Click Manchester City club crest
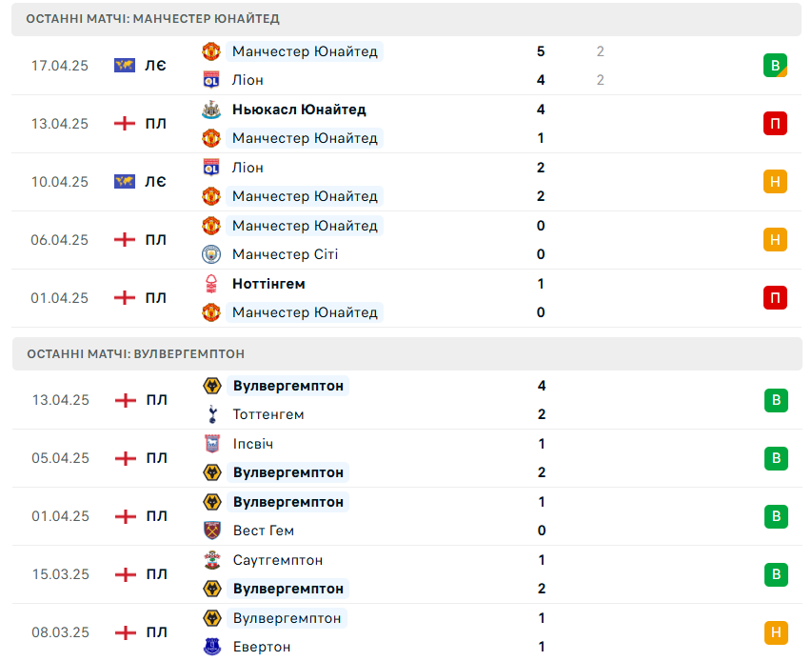The width and height of the screenshot is (812, 661). (211, 254)
